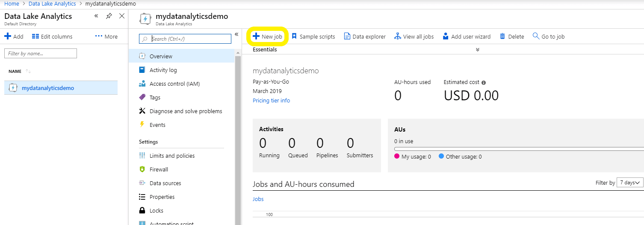Click the green Firewall shield icon
Screen dimensions: 644x225
(x=142, y=169)
